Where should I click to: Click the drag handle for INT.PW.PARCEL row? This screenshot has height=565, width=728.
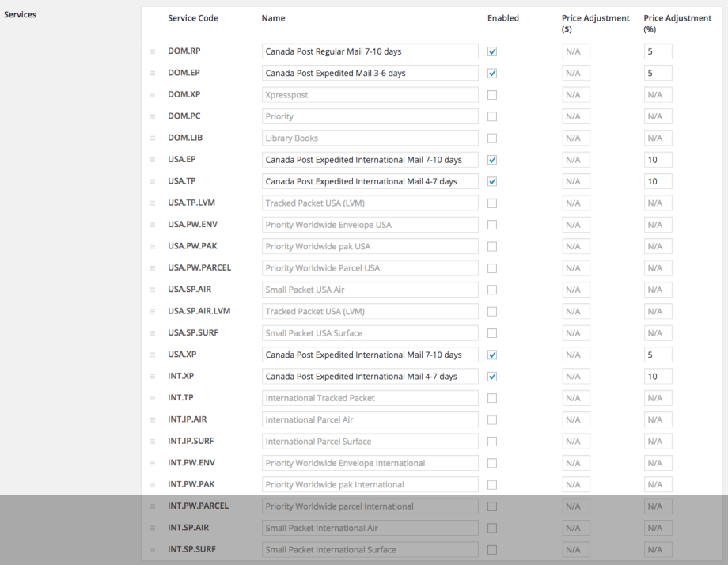pos(153,506)
